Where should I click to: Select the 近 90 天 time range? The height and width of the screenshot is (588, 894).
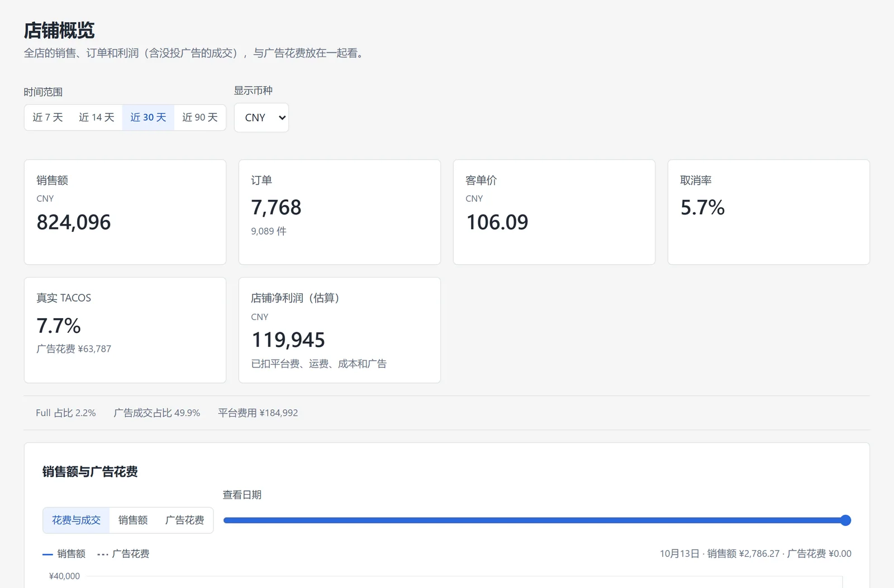(x=200, y=117)
